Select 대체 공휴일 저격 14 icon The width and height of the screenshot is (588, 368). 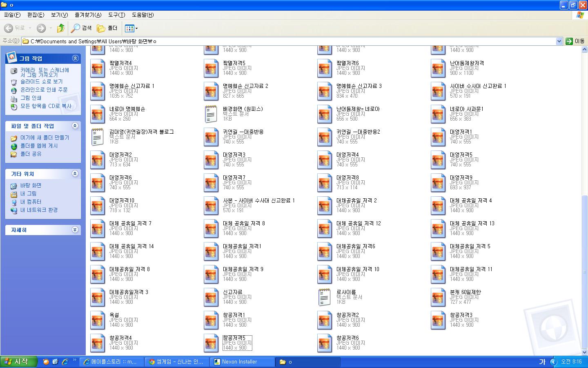coord(98,251)
